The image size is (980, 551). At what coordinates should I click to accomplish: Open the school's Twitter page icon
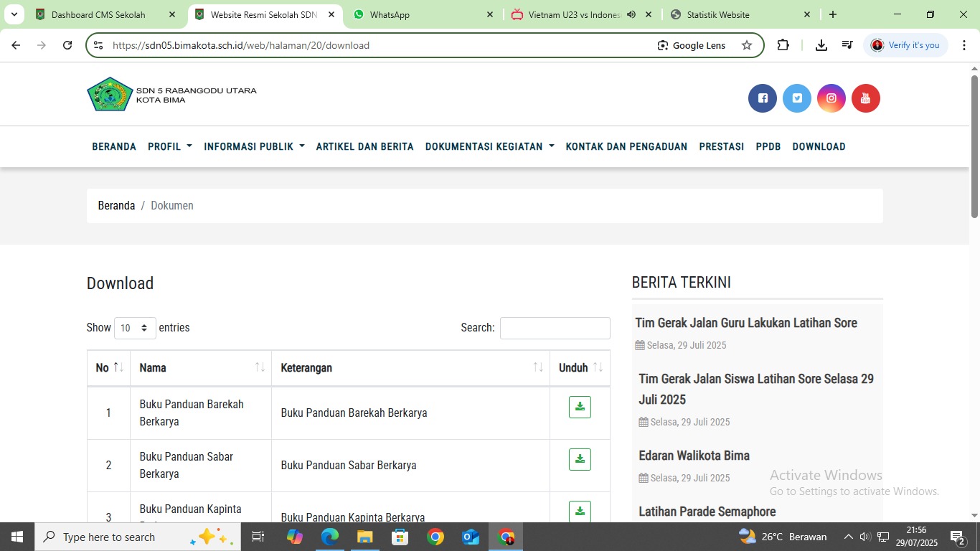tap(797, 98)
